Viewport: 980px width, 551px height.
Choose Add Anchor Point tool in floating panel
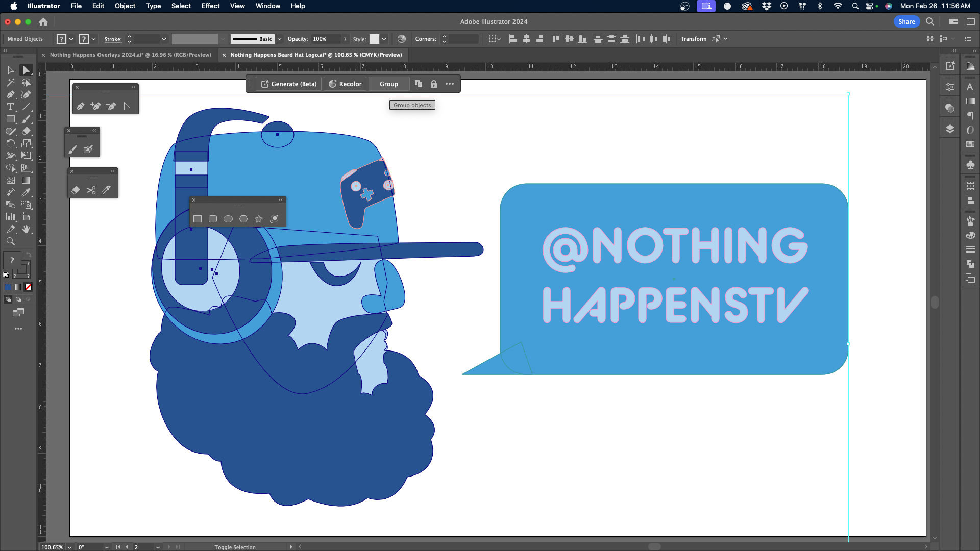pyautogui.click(x=95, y=106)
